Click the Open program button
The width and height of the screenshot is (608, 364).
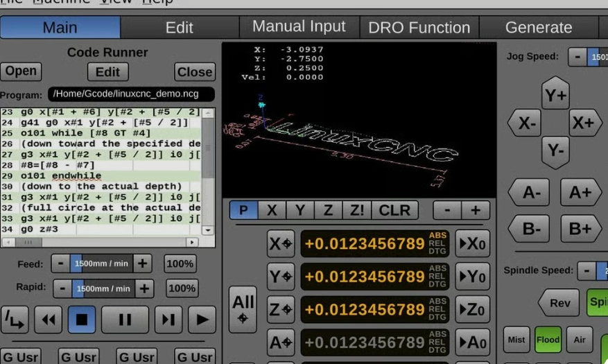pos(21,71)
